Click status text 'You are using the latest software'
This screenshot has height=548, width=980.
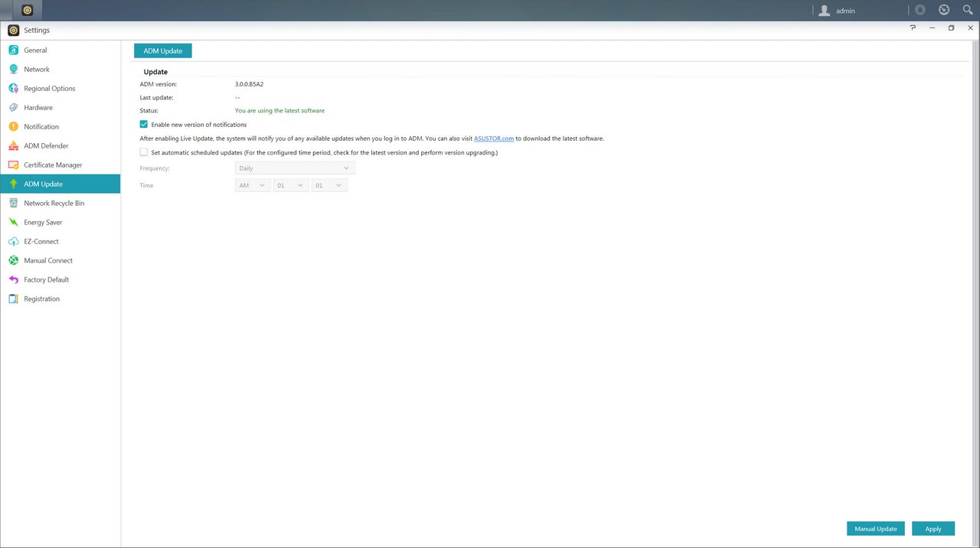pyautogui.click(x=279, y=111)
